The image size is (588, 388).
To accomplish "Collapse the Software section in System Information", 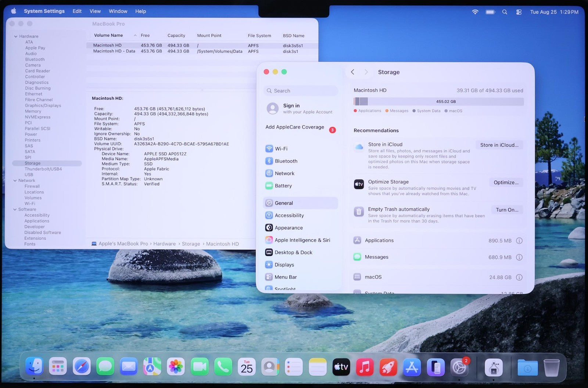I will point(15,209).
